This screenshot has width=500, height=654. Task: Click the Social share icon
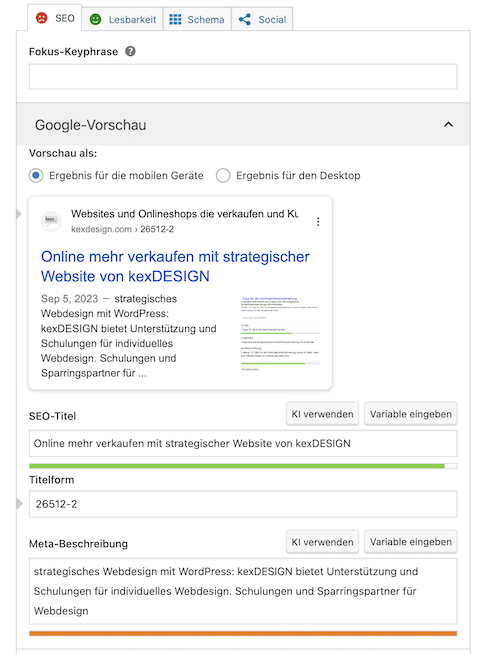click(x=245, y=19)
